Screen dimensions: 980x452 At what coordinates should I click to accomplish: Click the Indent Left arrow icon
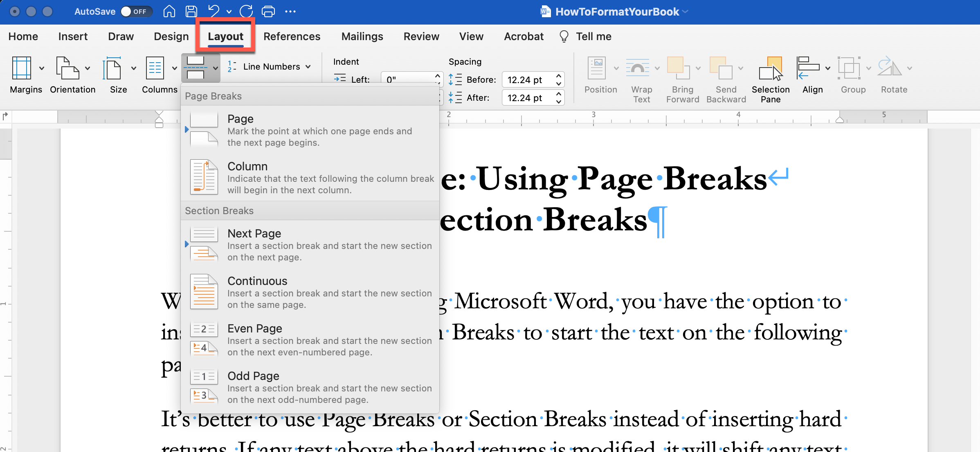click(x=340, y=78)
